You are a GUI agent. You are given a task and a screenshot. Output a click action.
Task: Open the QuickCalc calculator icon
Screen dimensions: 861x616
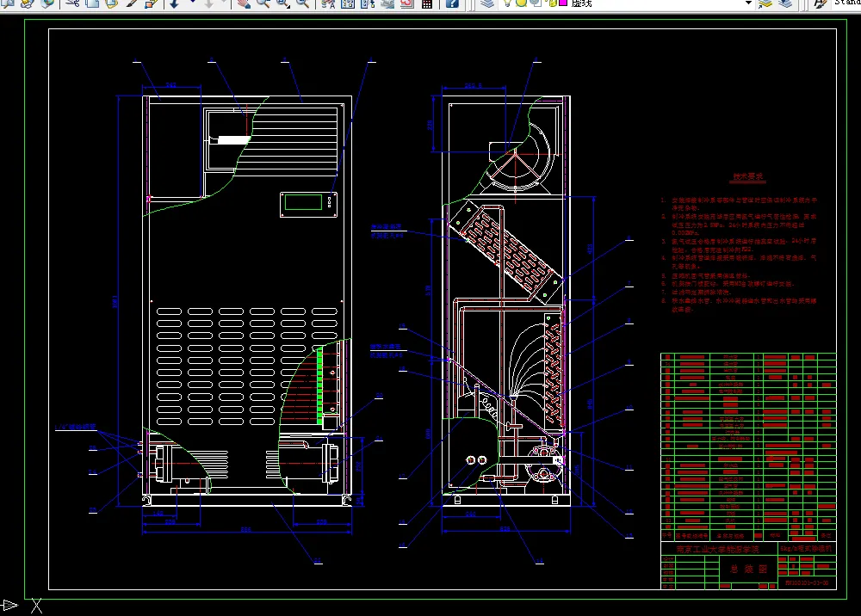pos(427,3)
